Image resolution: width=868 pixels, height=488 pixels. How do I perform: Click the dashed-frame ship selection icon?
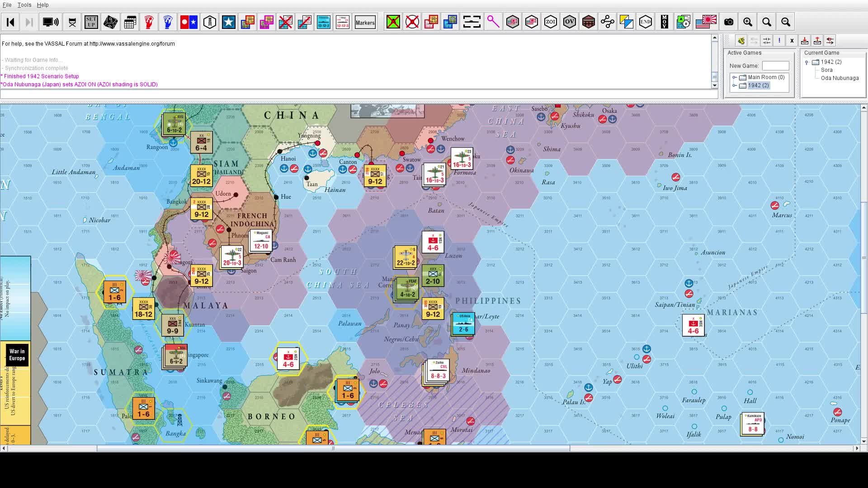tap(472, 22)
